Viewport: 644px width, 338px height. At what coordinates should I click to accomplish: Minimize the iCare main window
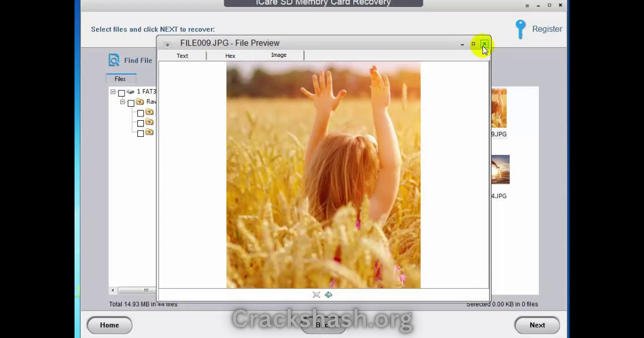click(x=538, y=5)
